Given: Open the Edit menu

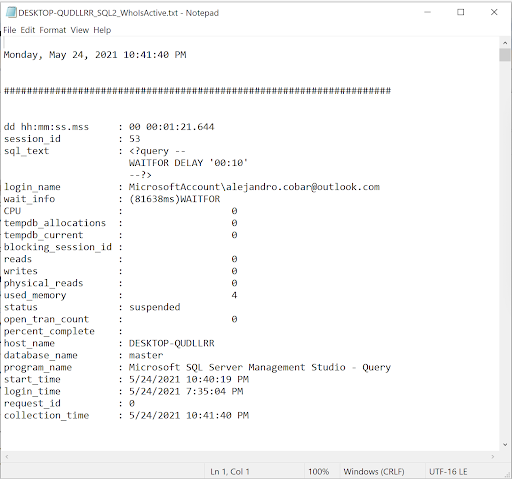Looking at the screenshot, I should click(x=28, y=30).
